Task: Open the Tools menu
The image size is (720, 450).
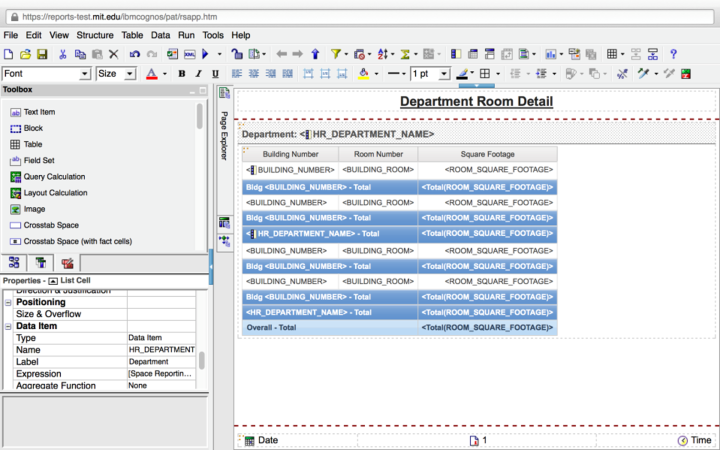Action: pos(213,35)
